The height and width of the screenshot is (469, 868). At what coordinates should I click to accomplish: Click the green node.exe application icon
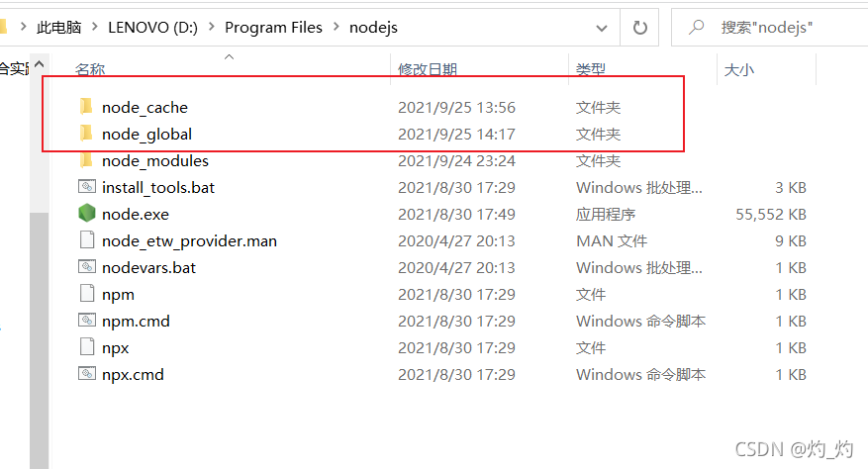click(87, 213)
